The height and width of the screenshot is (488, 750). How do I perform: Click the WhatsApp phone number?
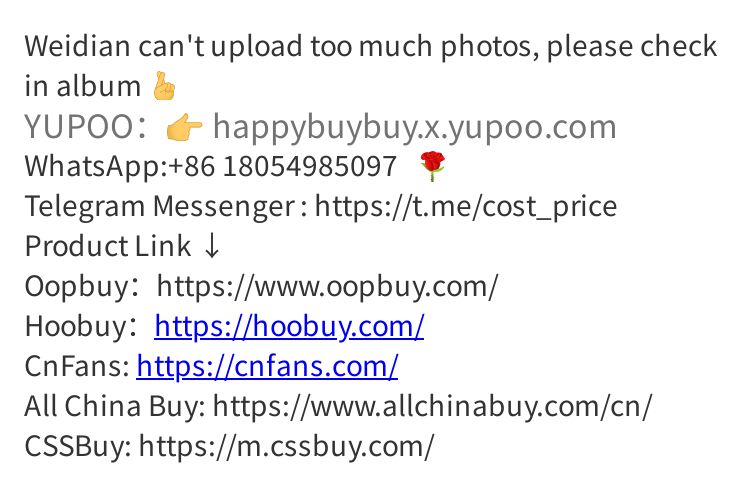(282, 166)
